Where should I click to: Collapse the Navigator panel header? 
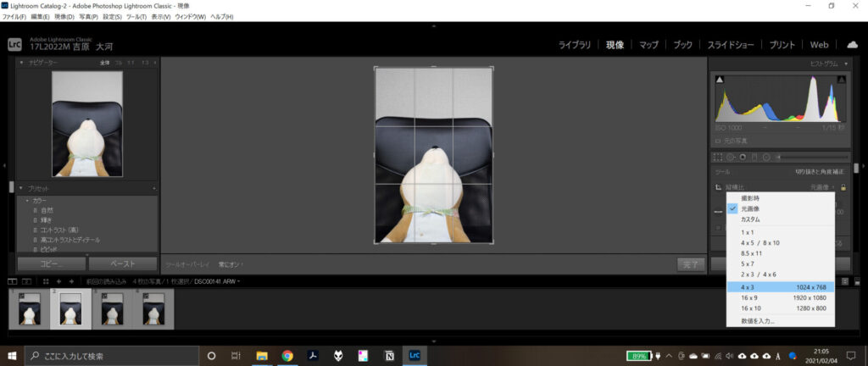tap(21, 63)
